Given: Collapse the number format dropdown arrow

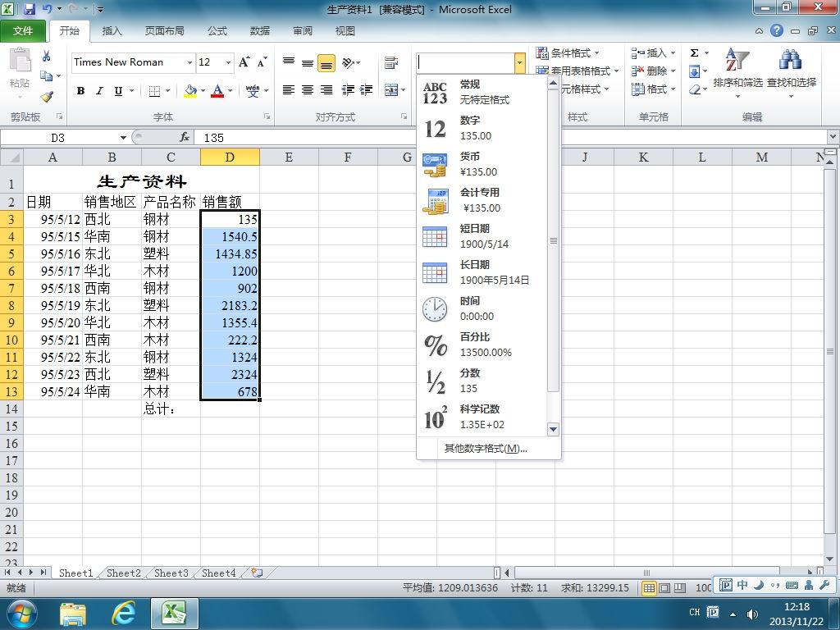Looking at the screenshot, I should pyautogui.click(x=519, y=62).
